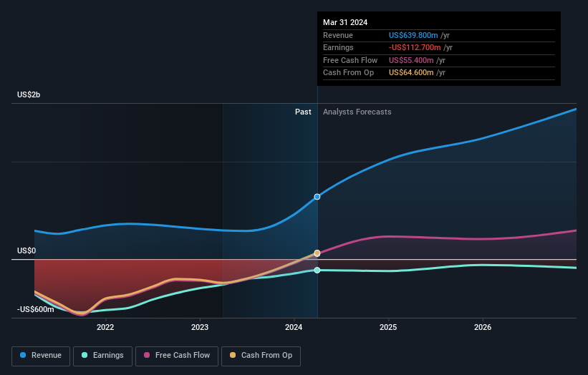The width and height of the screenshot is (588, 375).
Task: Click the US$64.600m cash from op value
Action: (411, 73)
